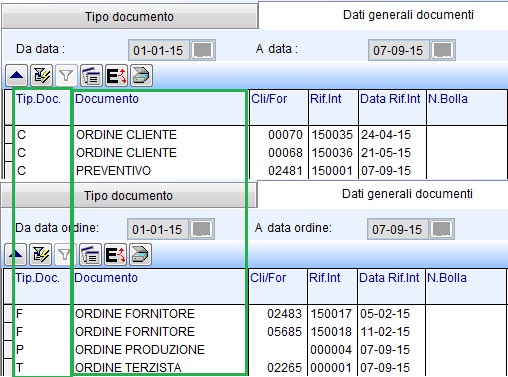Click the 'N.Bolla' column header in the upper table
The height and width of the screenshot is (377, 508).
467,107
